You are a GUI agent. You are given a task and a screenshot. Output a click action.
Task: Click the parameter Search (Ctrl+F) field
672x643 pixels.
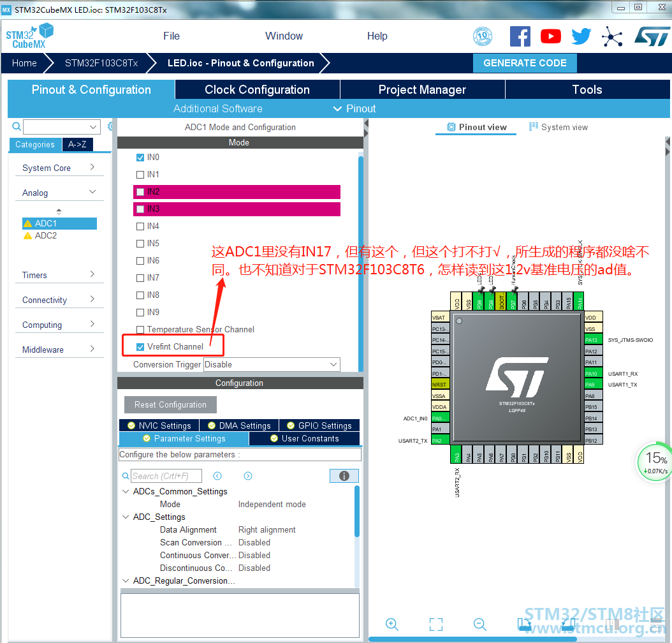tap(166, 476)
